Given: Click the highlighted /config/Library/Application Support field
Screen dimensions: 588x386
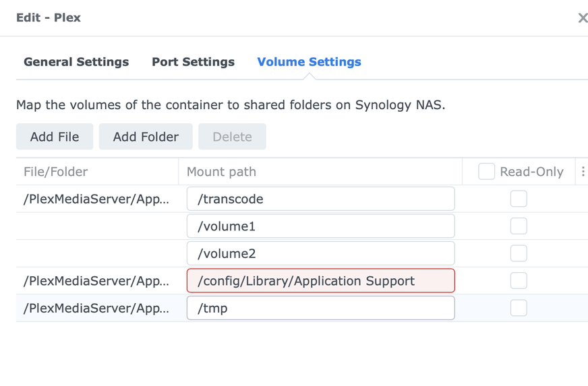Looking at the screenshot, I should coord(320,281).
